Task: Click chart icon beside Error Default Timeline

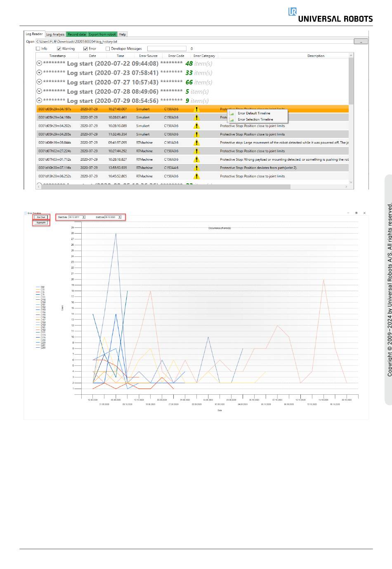Action: [232, 113]
